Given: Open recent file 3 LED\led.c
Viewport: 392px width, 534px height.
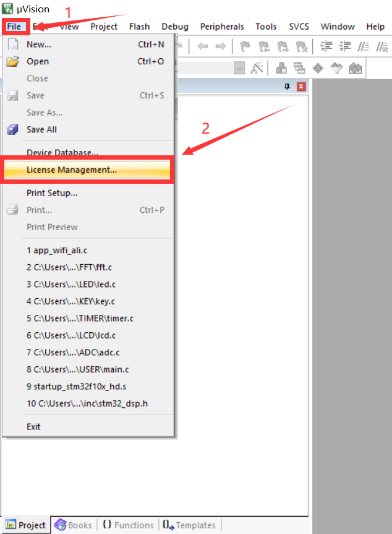Looking at the screenshot, I should click(88, 285).
